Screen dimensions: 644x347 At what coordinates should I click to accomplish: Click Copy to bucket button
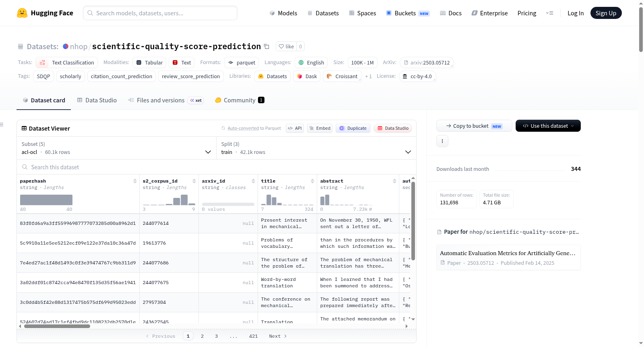click(x=474, y=126)
